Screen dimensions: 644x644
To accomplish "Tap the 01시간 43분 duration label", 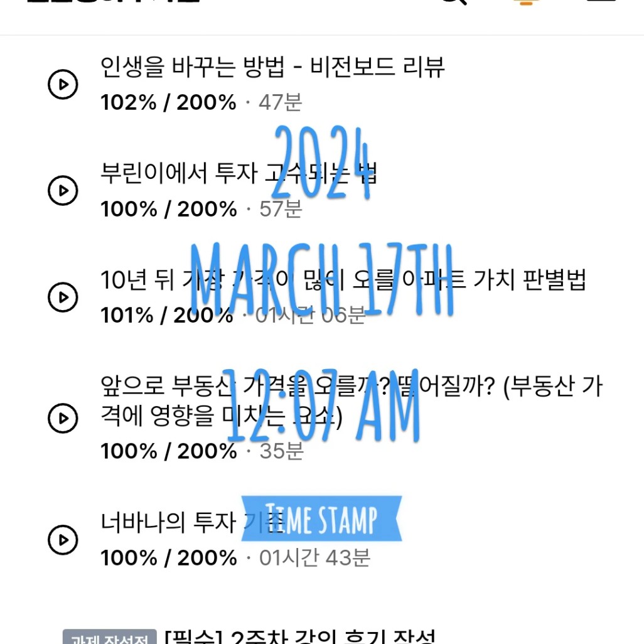I will pos(314,558).
